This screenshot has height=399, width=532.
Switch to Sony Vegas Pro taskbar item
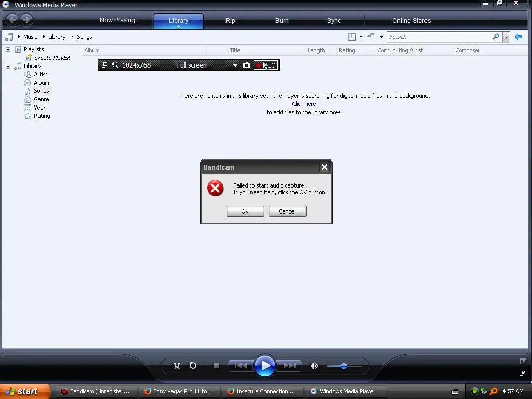(179, 391)
